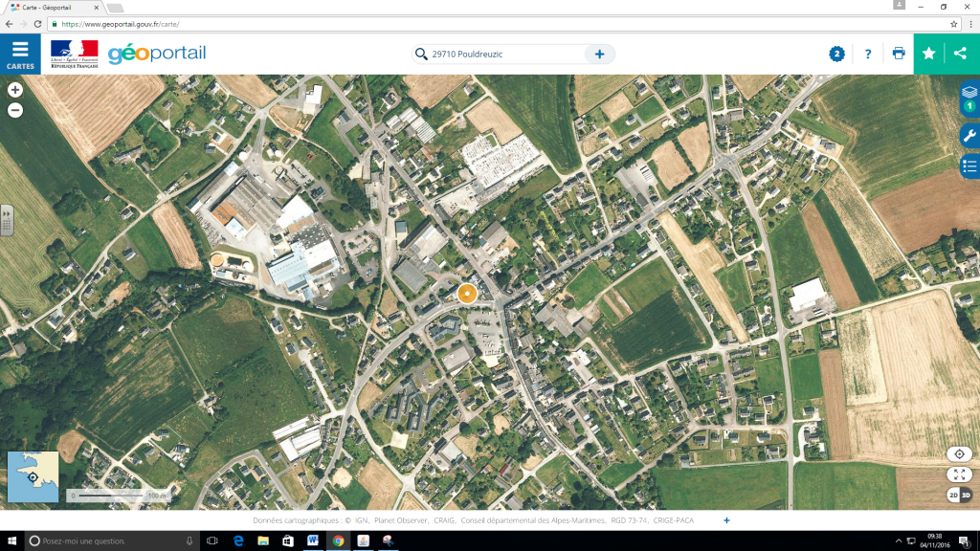This screenshot has height=551, width=980.
Task: Open the help question mark icon
Action: click(x=868, y=54)
